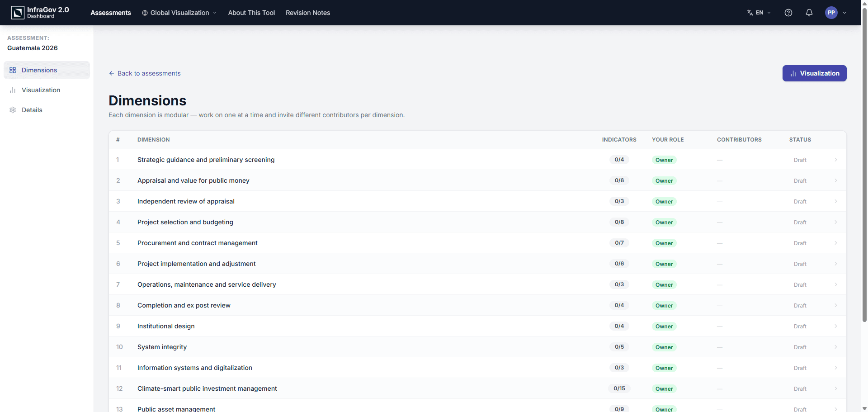Open row chevron for Project selection and budgeting
The width and height of the screenshot is (868, 412).
point(835,222)
